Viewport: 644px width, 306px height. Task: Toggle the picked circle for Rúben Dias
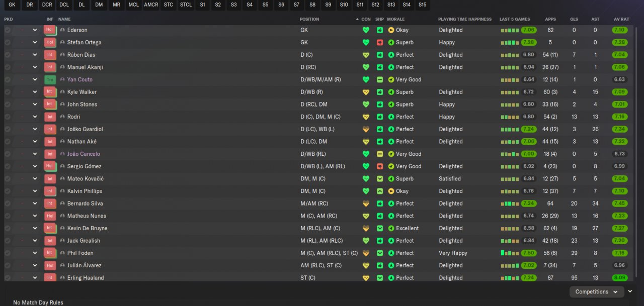[8, 55]
